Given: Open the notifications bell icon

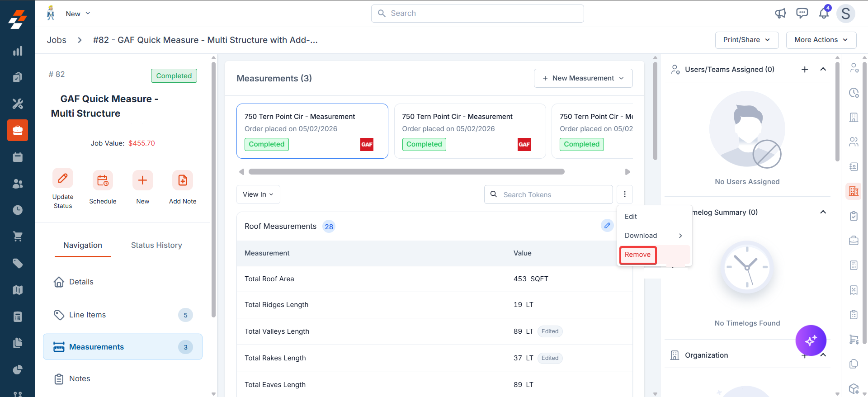Looking at the screenshot, I should (824, 13).
